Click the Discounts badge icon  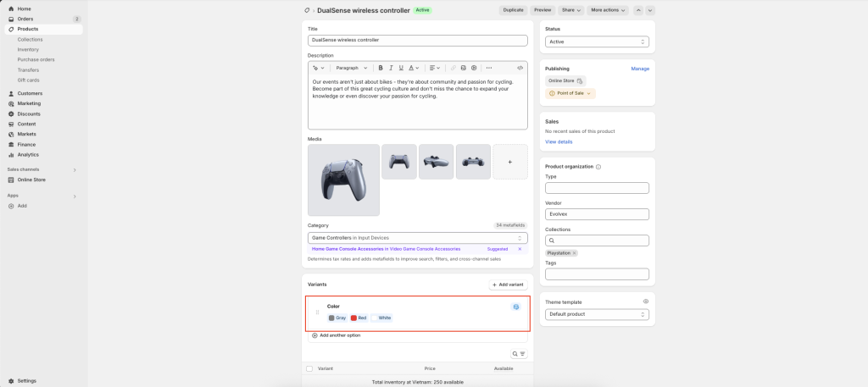pyautogui.click(x=11, y=113)
